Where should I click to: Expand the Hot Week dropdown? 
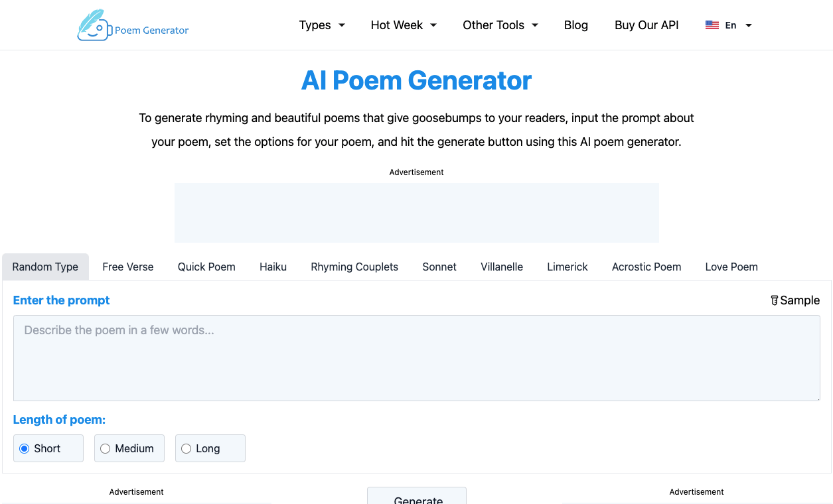tap(403, 25)
